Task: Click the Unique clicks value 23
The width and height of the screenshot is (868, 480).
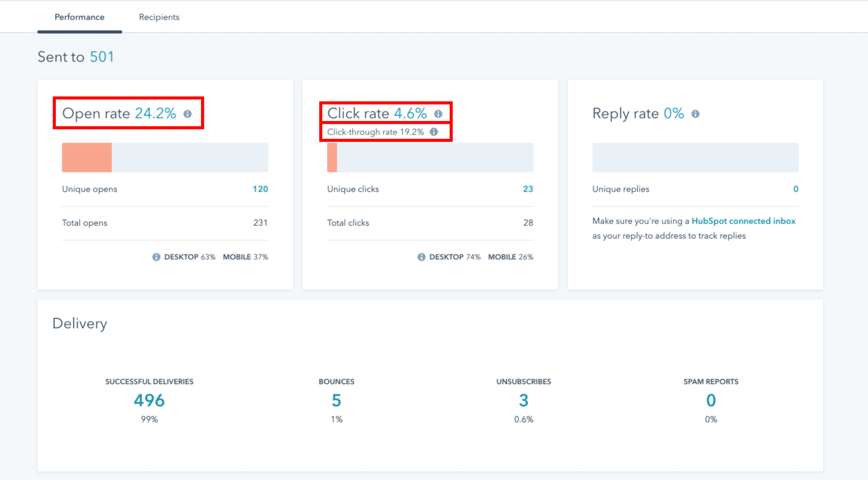Action: pos(528,189)
